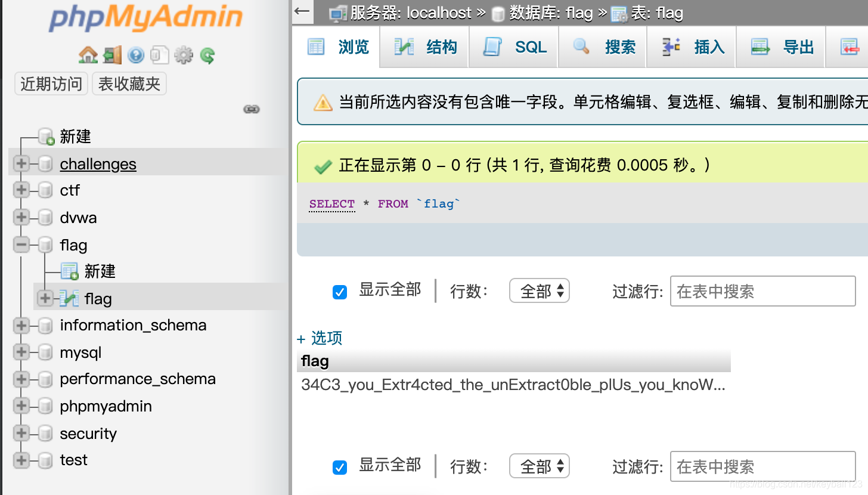
Task: Collapse the flag database node
Action: (x=21, y=245)
